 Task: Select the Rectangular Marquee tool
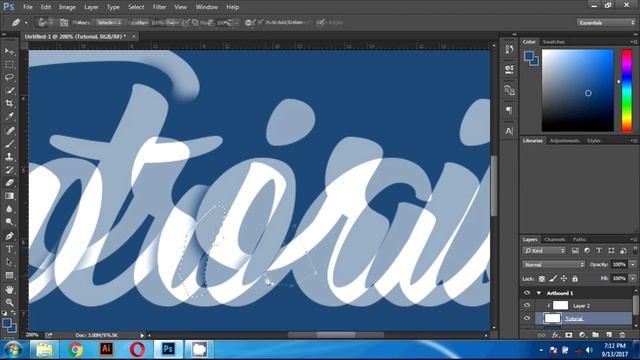pos(9,64)
